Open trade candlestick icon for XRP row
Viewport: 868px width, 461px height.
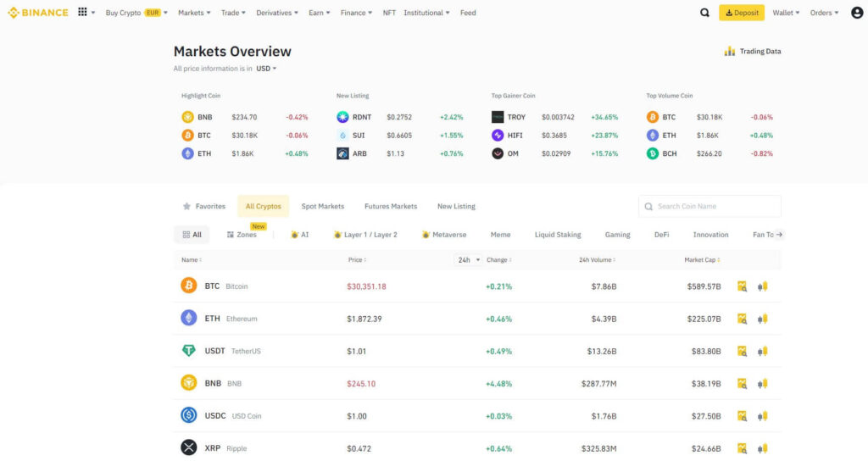coord(762,448)
